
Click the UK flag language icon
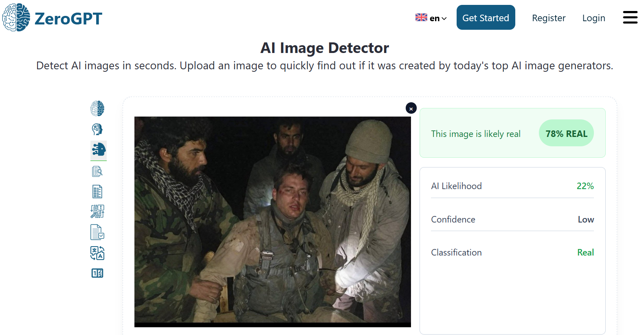[421, 18]
